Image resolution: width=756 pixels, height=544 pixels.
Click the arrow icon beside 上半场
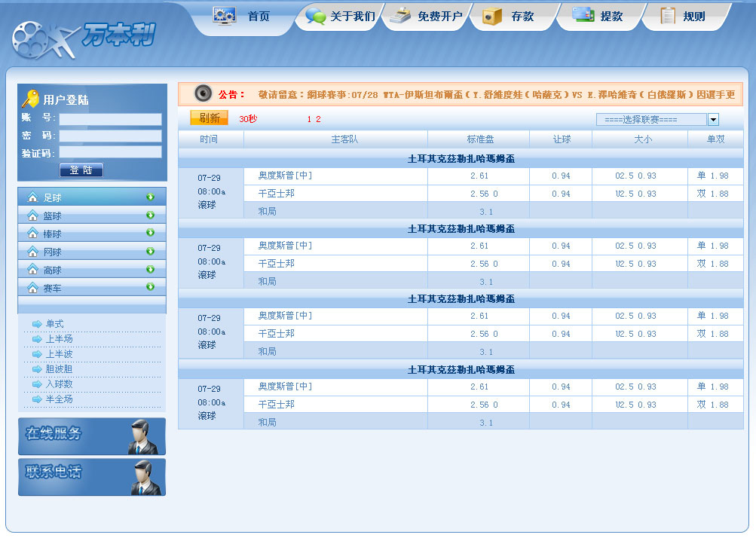37,339
